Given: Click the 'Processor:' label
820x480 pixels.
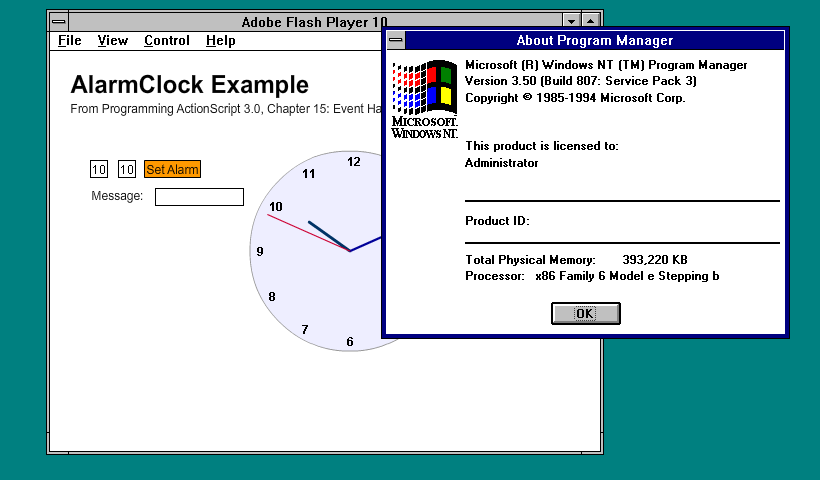Looking at the screenshot, I should pyautogui.click(x=495, y=276).
